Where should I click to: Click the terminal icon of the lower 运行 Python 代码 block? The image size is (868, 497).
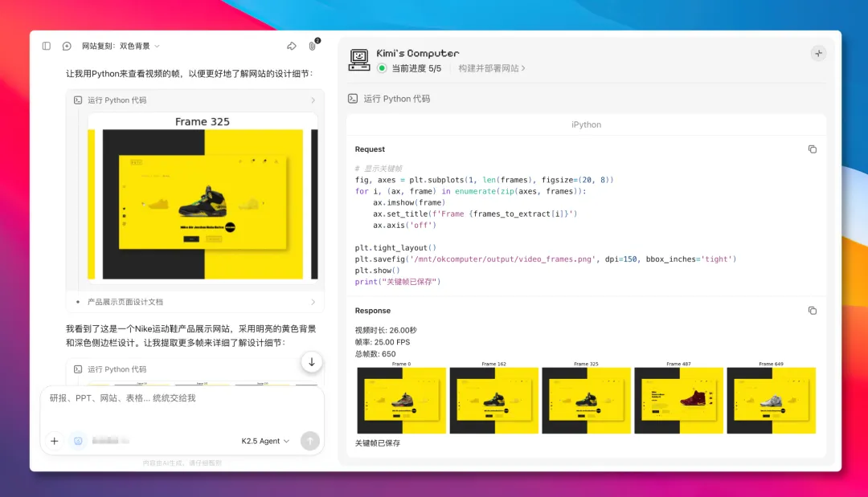click(78, 369)
